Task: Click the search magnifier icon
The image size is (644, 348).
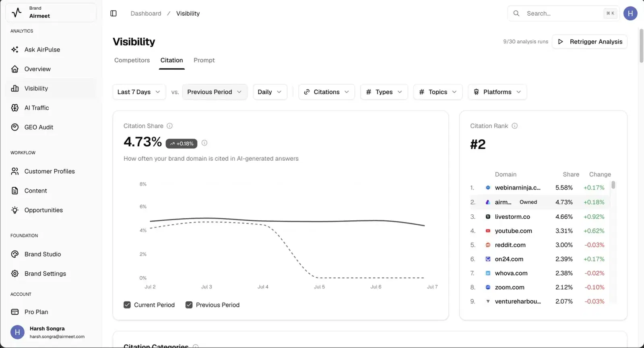Action: [x=516, y=13]
